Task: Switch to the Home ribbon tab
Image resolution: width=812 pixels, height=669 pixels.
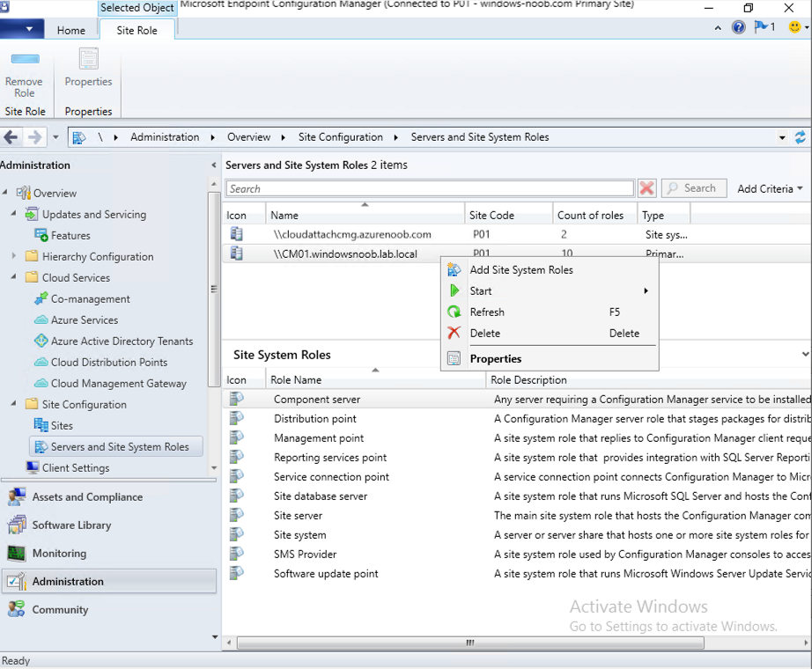Action: [71, 30]
